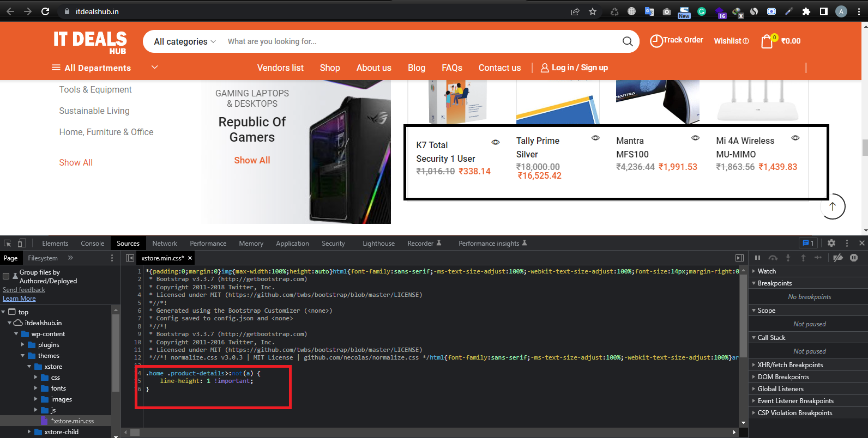The height and width of the screenshot is (438, 868).
Task: Click the color picker eyedropper extension icon
Action: click(789, 11)
